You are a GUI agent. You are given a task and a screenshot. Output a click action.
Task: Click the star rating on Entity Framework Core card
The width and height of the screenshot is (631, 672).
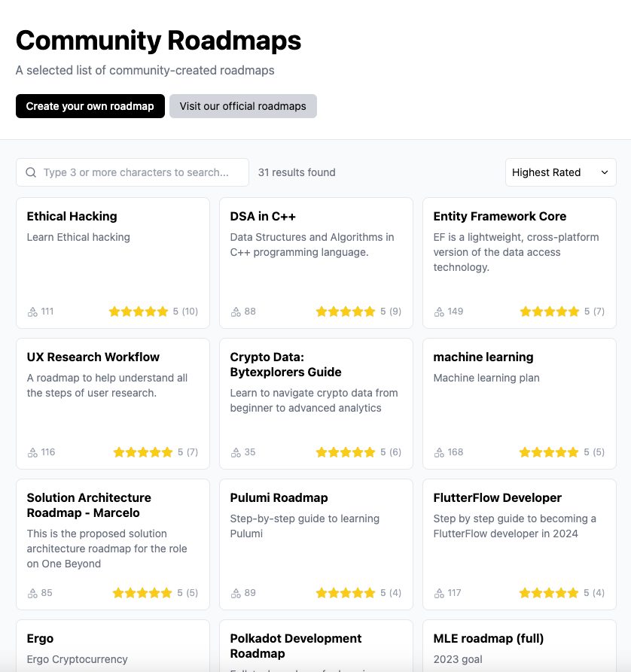[x=550, y=312]
